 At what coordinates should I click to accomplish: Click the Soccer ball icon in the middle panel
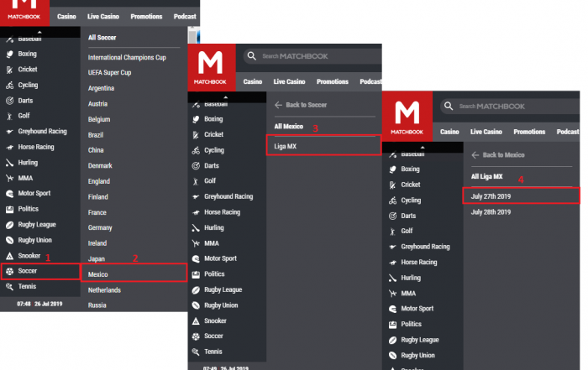click(x=196, y=336)
